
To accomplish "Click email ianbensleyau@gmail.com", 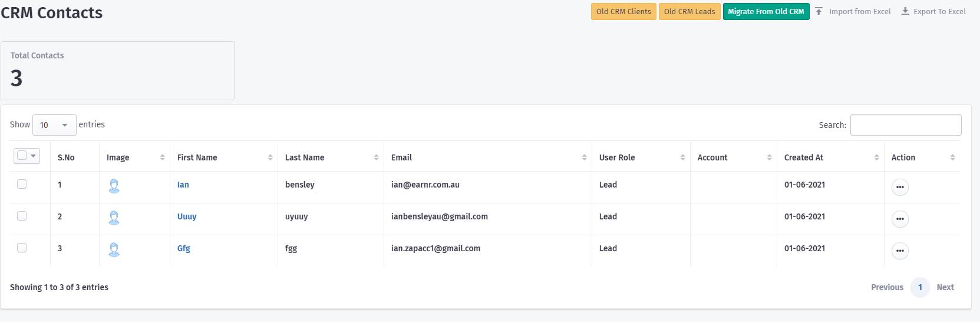I will (440, 216).
